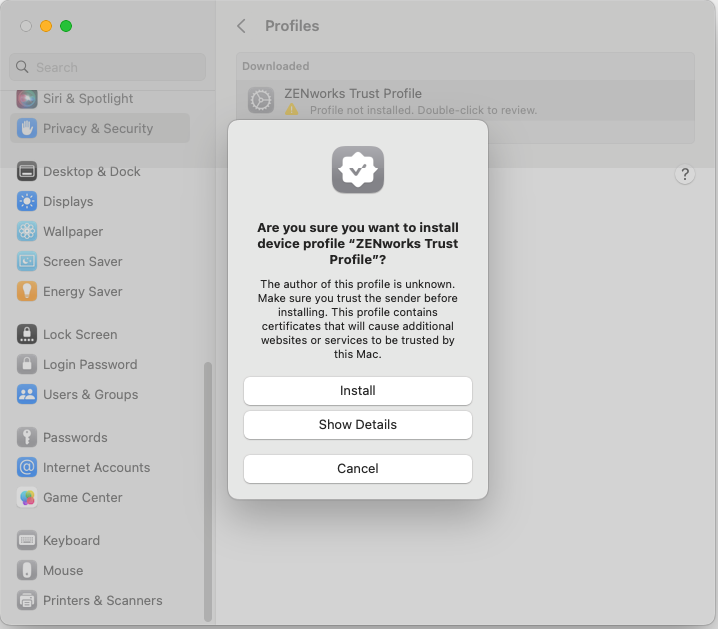Click the magnifying glass search icon

coord(22,67)
